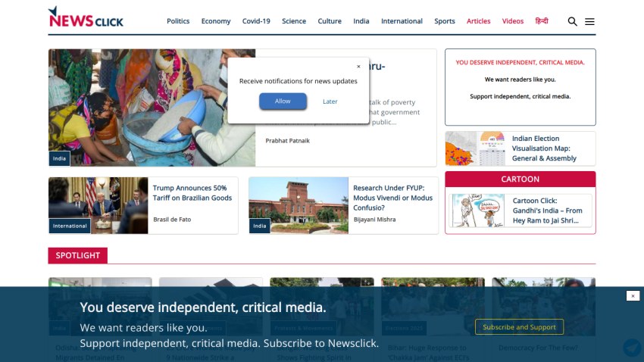This screenshot has width=644, height=362.
Task: Open the International nav section
Action: (402, 21)
